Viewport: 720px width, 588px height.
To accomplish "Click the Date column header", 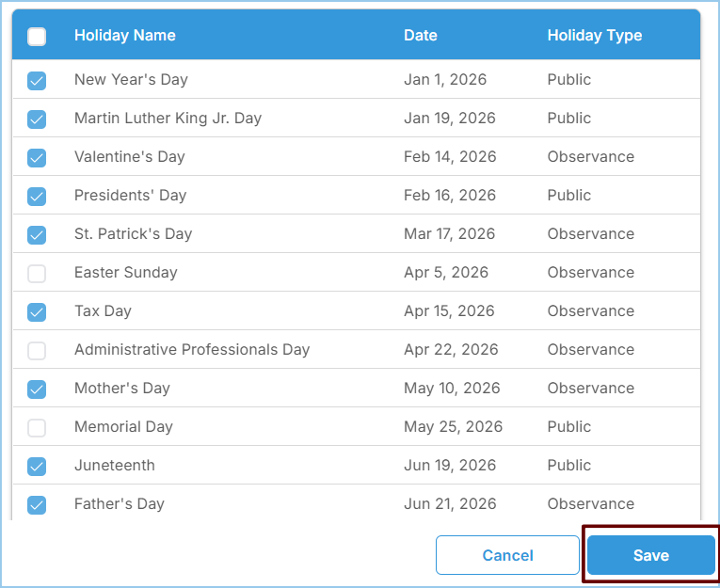I will [421, 36].
